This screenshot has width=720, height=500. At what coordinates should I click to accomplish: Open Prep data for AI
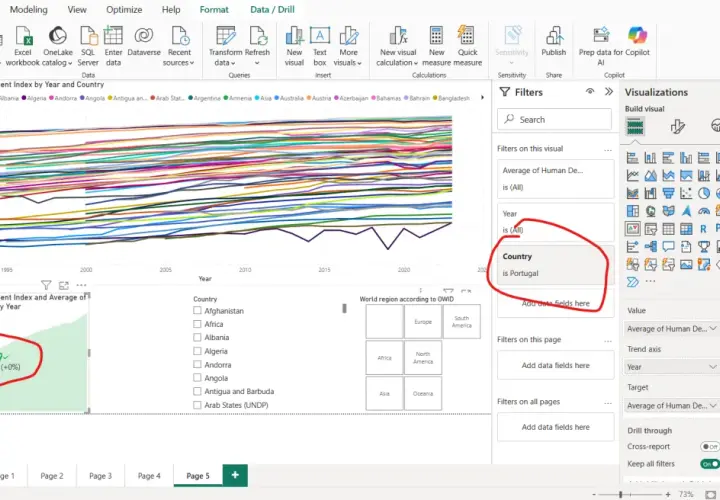click(x=601, y=46)
